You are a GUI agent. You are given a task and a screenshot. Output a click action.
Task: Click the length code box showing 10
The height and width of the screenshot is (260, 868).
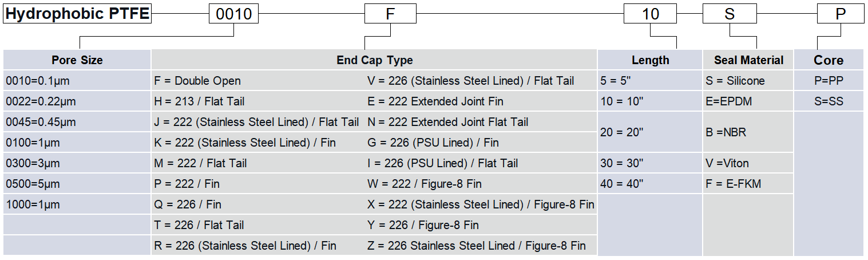(x=651, y=14)
